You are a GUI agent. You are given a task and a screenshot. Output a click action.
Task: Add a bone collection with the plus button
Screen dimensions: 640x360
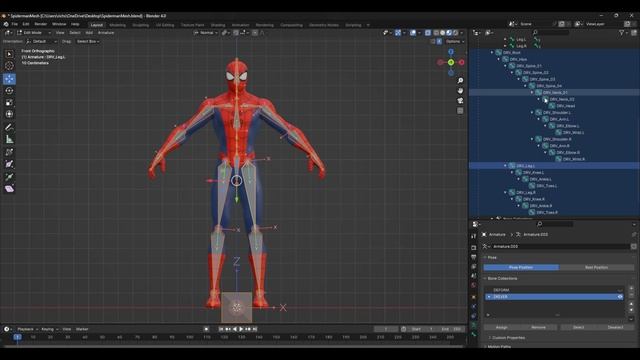631,289
